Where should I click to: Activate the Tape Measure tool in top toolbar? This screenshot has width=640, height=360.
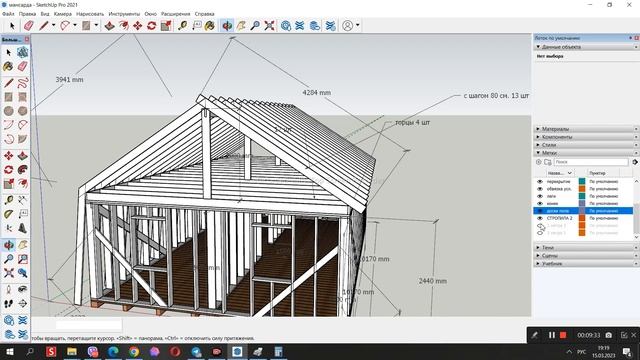(182, 26)
